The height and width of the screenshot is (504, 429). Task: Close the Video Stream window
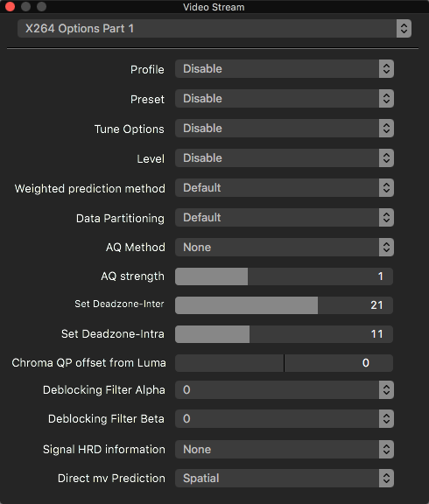click(10, 6)
